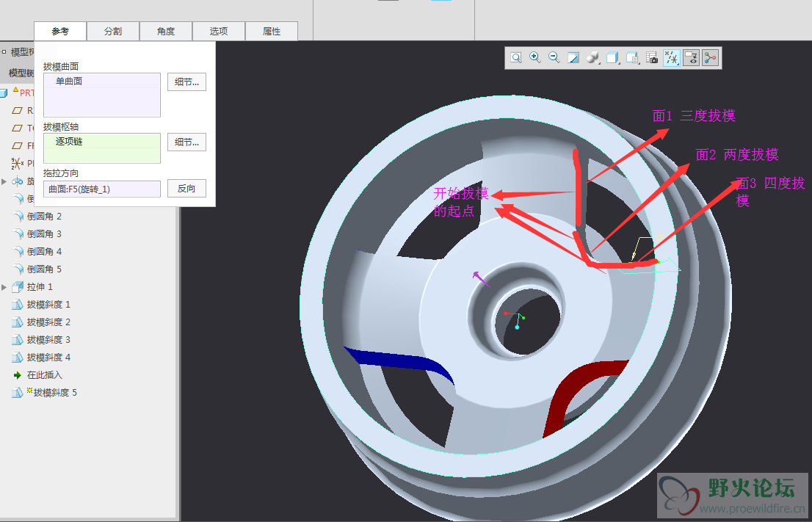
Task: Click the Zoom In magnifier icon
Action: click(x=535, y=58)
